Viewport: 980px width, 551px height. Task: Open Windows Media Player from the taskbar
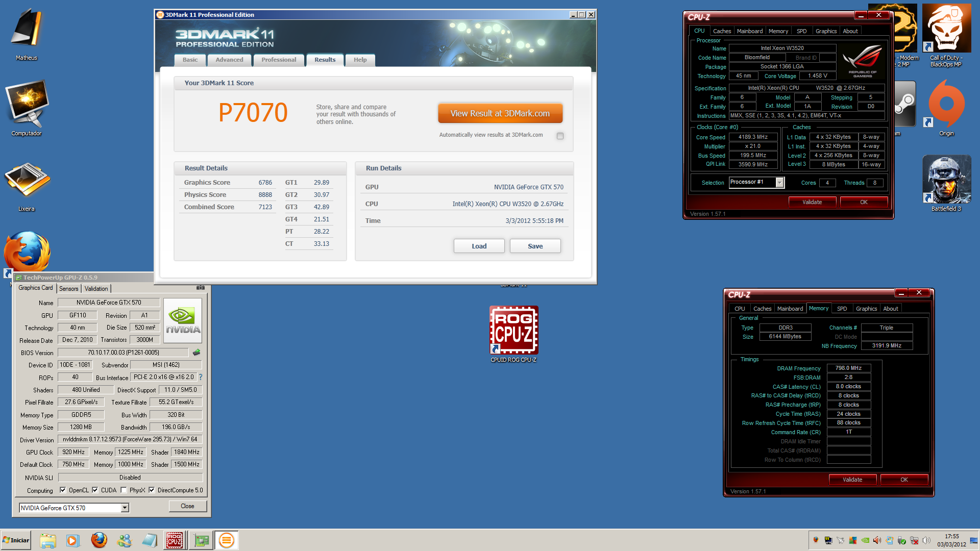[x=73, y=540]
